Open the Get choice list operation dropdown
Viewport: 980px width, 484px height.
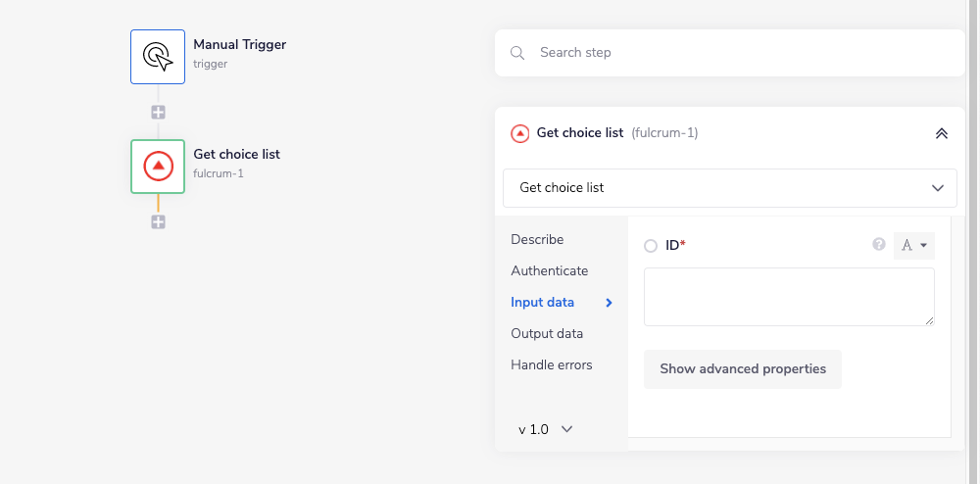730,187
